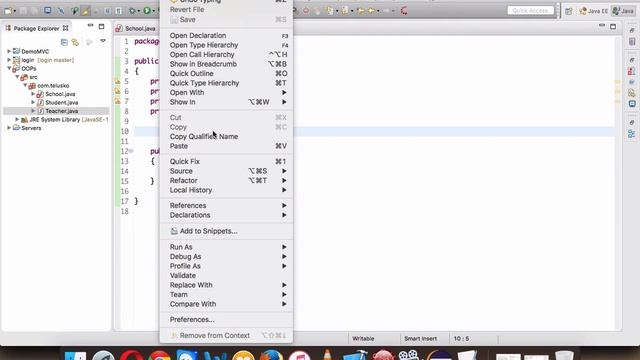Choose Quick Type Hierarchy menu item
Viewport: 640px width, 360px height.
pyautogui.click(x=226, y=83)
